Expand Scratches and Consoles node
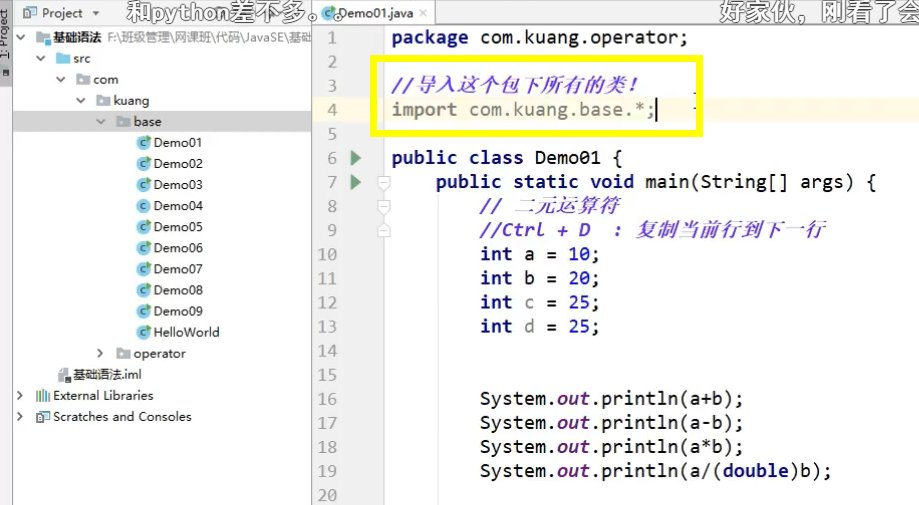This screenshot has width=919, height=505. click(21, 417)
